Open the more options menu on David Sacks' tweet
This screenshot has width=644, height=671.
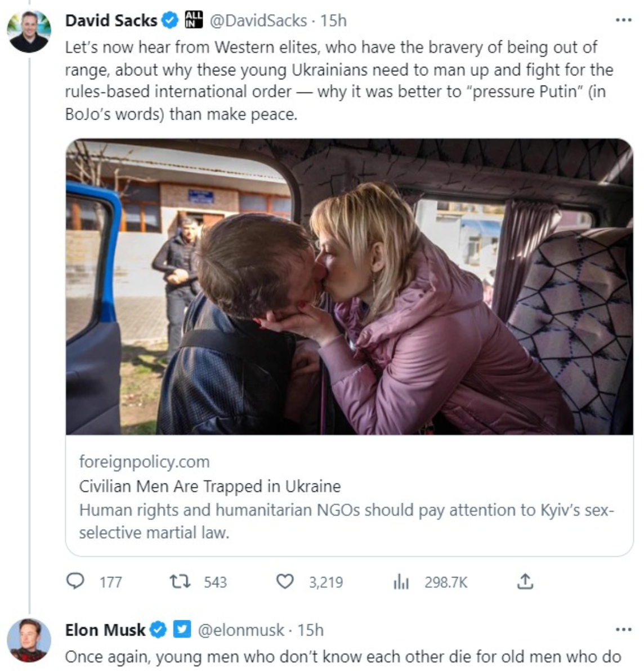(623, 21)
